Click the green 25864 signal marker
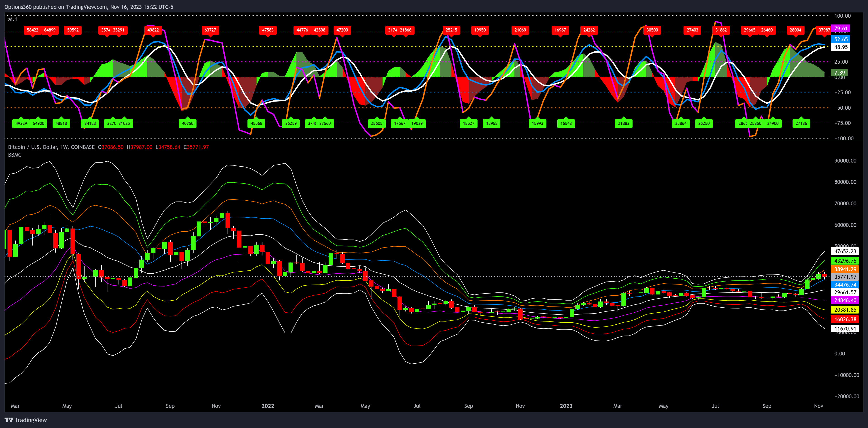This screenshot has width=868, height=428. tap(681, 123)
